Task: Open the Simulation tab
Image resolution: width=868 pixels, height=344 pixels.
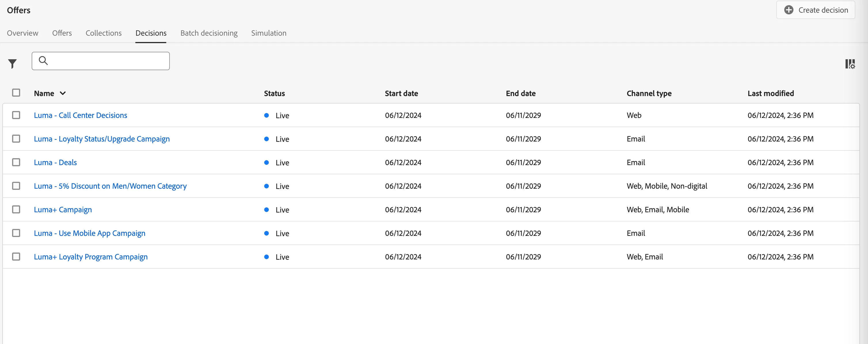Action: (x=269, y=33)
